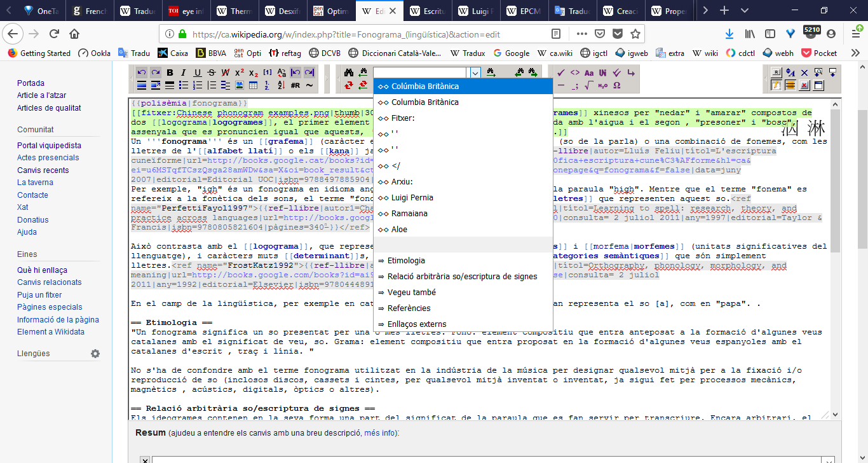The width and height of the screenshot is (868, 463).
Task: Click the square root math icon
Action: (x=588, y=85)
